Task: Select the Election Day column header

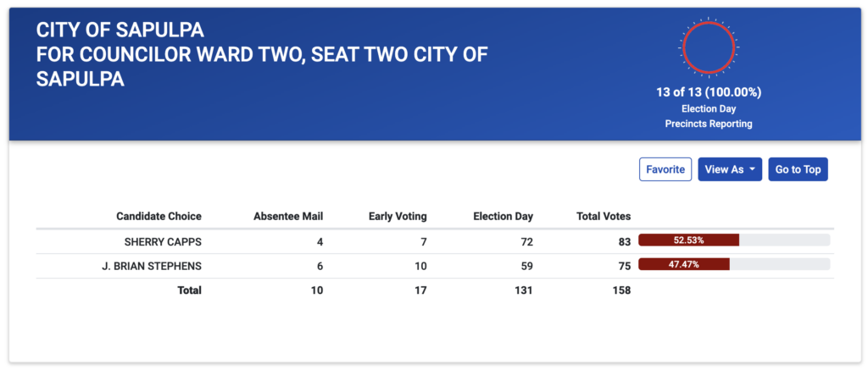Action: coord(503,217)
